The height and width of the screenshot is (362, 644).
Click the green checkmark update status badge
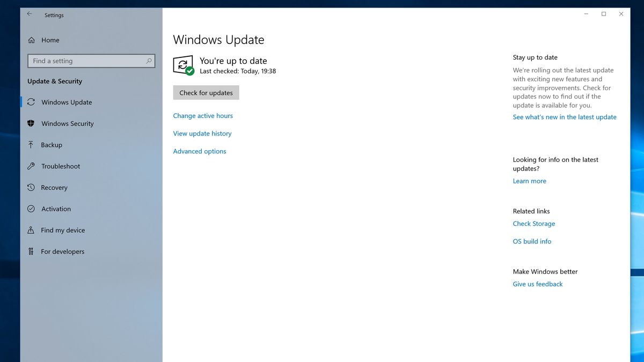[x=189, y=70]
